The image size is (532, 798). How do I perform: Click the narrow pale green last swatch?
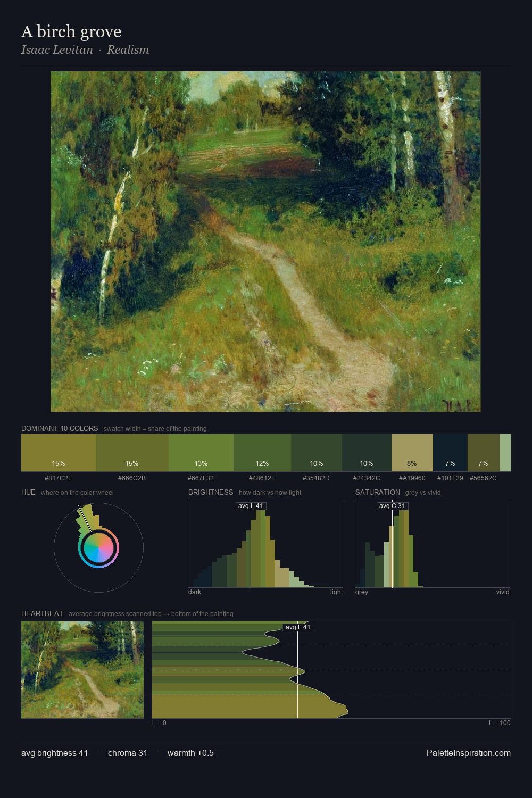505,453
